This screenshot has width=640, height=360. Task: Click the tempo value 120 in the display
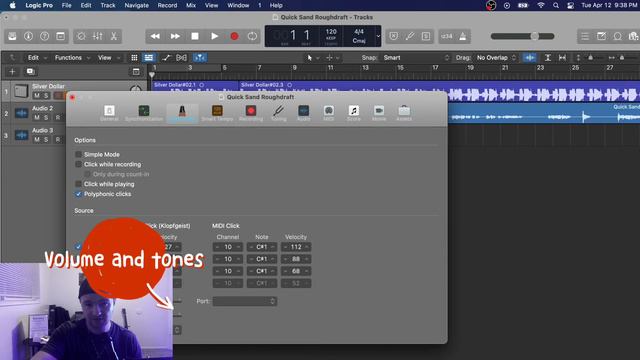tap(331, 32)
